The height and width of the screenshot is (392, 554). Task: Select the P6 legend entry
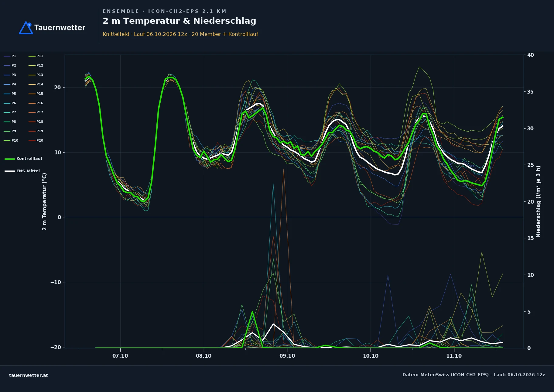pyautogui.click(x=10, y=103)
